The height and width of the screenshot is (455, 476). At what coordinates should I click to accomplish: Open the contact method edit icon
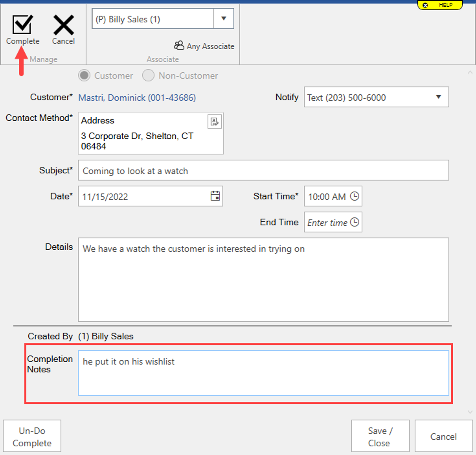tap(214, 122)
